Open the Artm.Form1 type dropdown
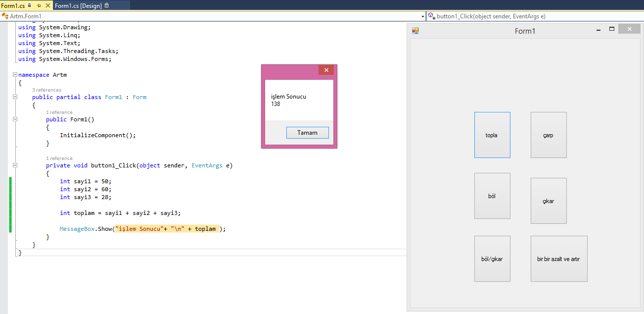Viewport: 644px width, 314px height. [423, 16]
